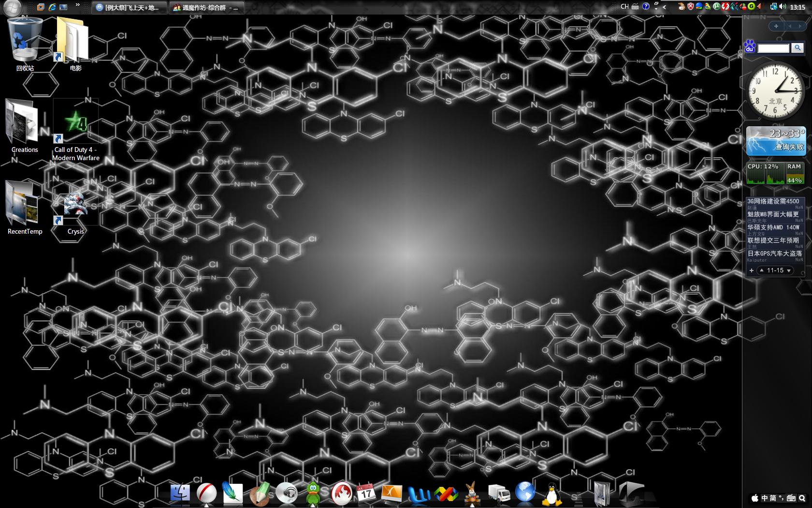Open the language bar options dropdown arrow
812x508 pixels.
coord(656,9)
